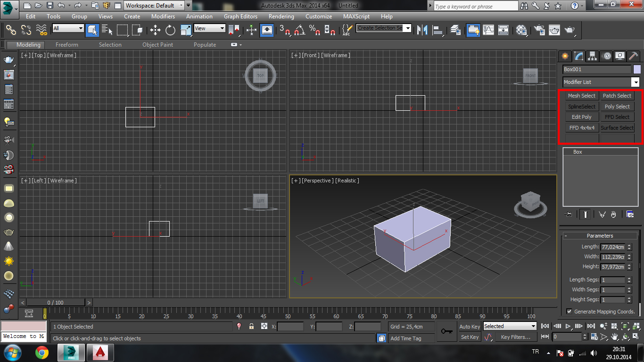Screen dimensions: 644x362
Task: Open the MAXScript menu
Action: point(356,16)
